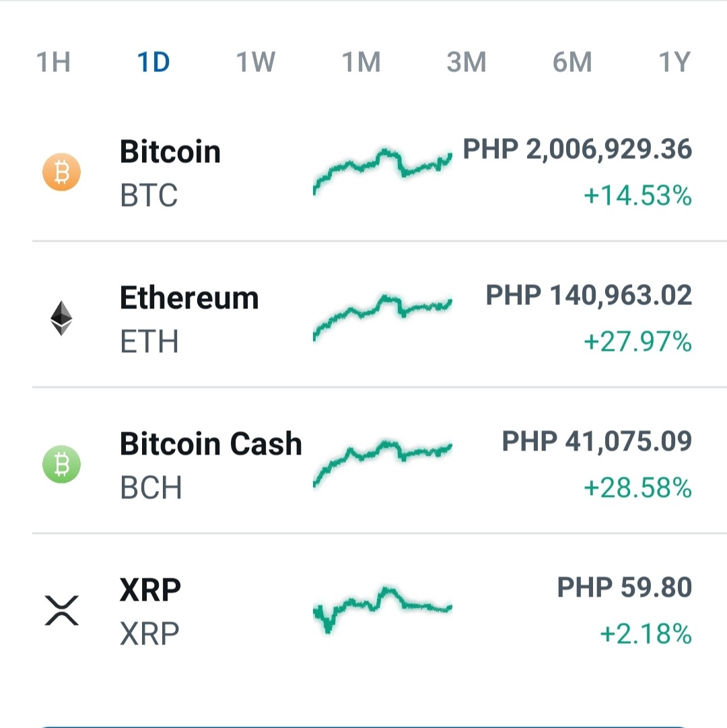The height and width of the screenshot is (728, 727).
Task: Open the Bitcoin Cash sparkline chart
Action: tap(383, 463)
